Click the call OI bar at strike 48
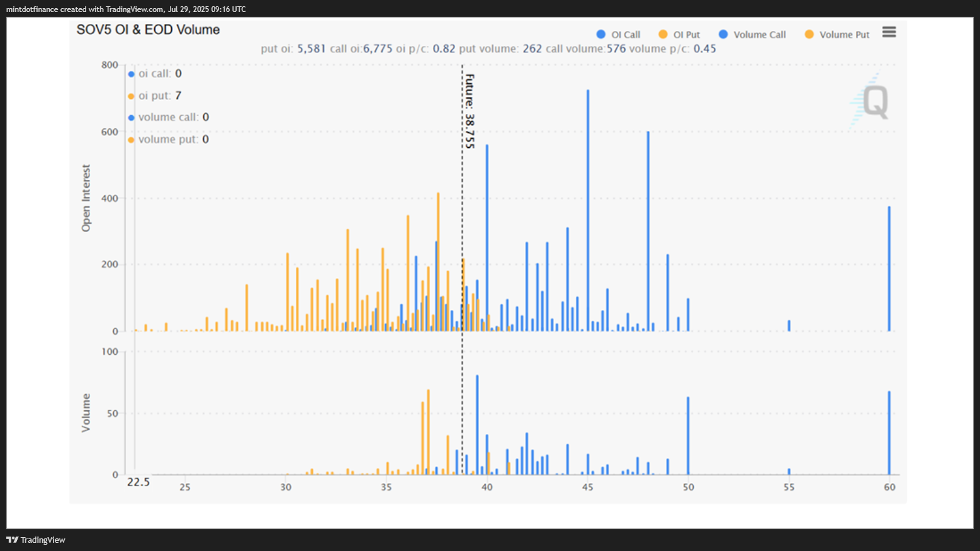 pyautogui.click(x=648, y=231)
